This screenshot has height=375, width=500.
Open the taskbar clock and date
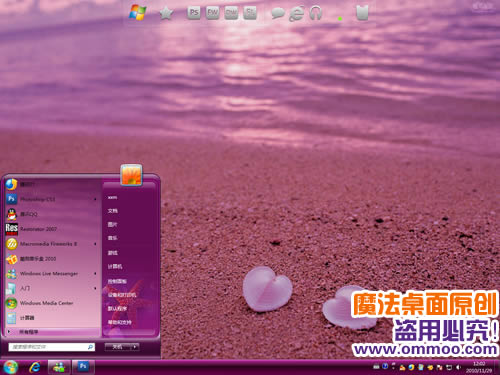[479, 367]
